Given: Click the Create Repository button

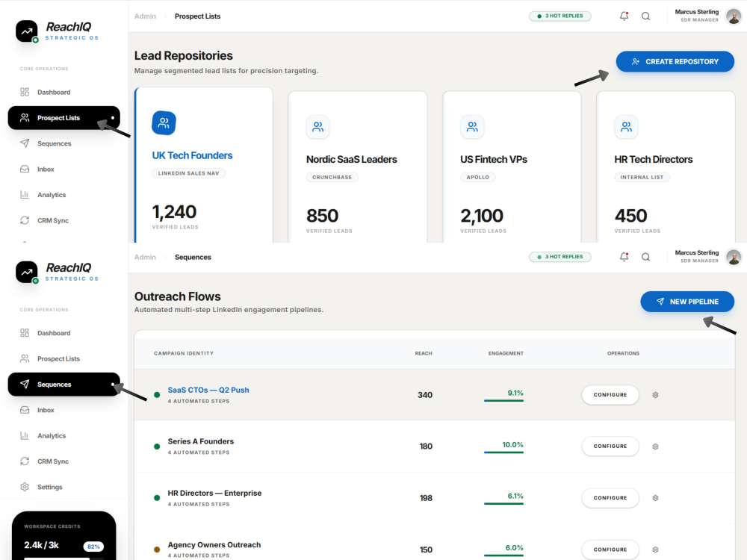Looking at the screenshot, I should point(675,61).
